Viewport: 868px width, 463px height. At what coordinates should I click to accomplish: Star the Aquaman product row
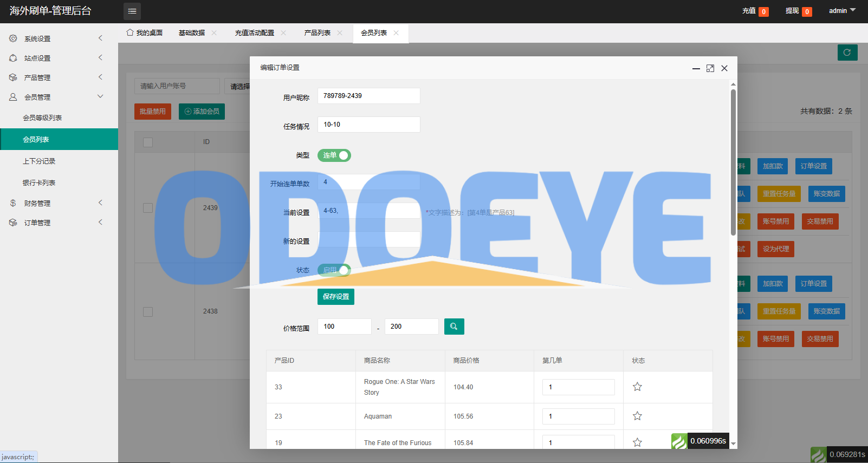click(637, 416)
